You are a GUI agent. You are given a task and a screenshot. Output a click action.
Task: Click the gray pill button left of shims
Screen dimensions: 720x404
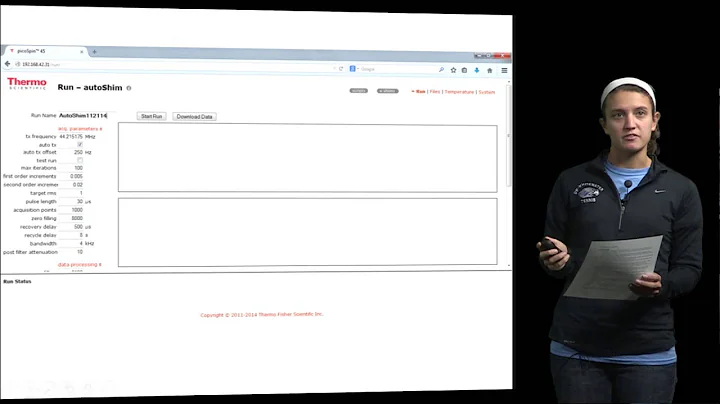359,90
